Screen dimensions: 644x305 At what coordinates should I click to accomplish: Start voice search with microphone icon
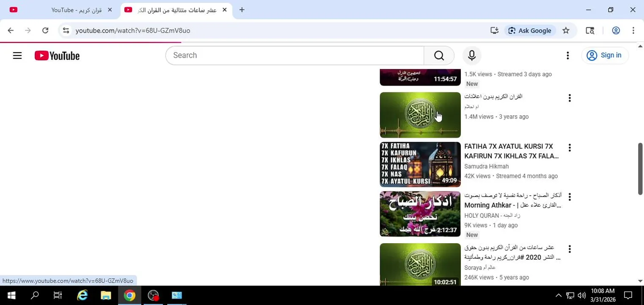pyautogui.click(x=472, y=55)
